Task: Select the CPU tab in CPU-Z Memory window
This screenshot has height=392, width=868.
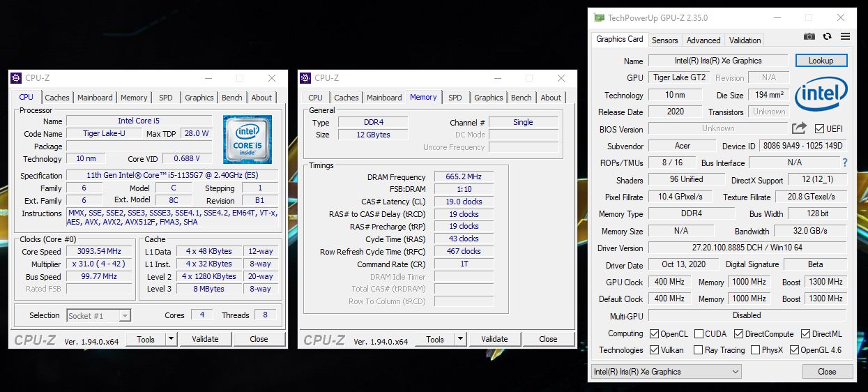Action: click(x=316, y=98)
